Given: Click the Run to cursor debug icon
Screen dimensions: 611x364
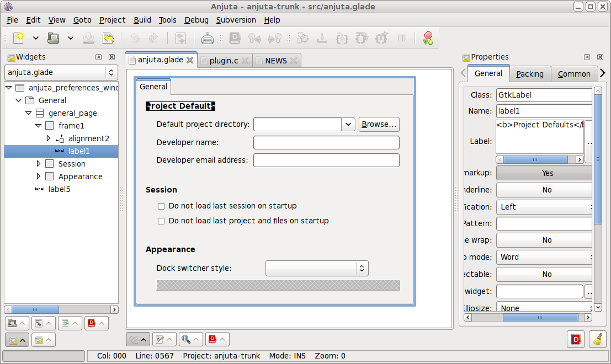Looking at the screenshot, I should (x=322, y=38).
